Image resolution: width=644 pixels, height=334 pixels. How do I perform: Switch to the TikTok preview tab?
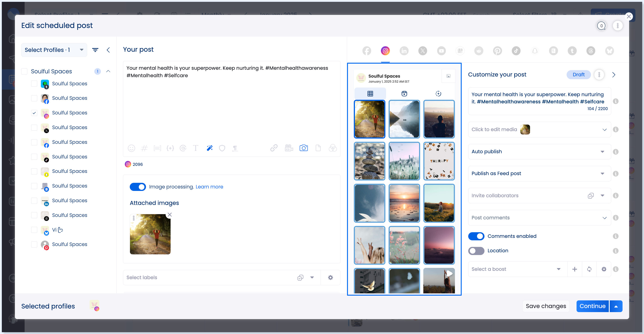click(516, 51)
